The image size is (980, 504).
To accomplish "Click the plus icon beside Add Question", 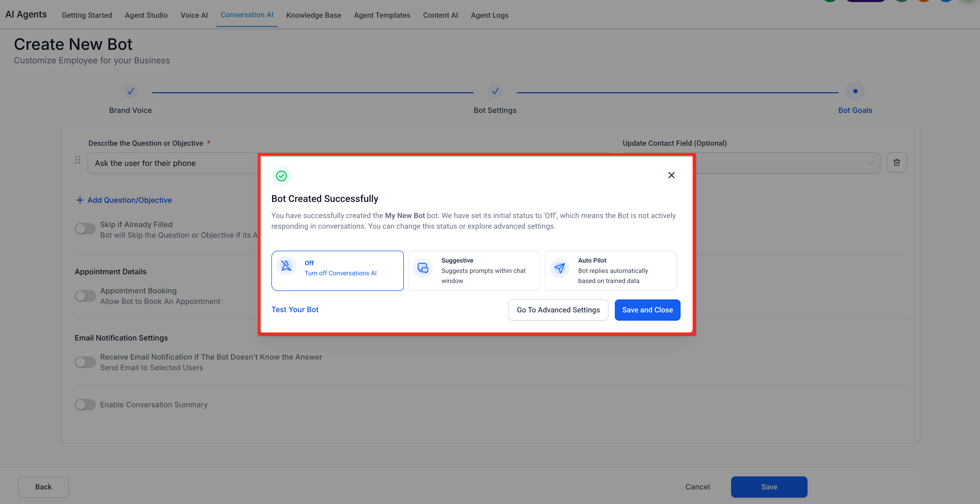I will (x=80, y=200).
